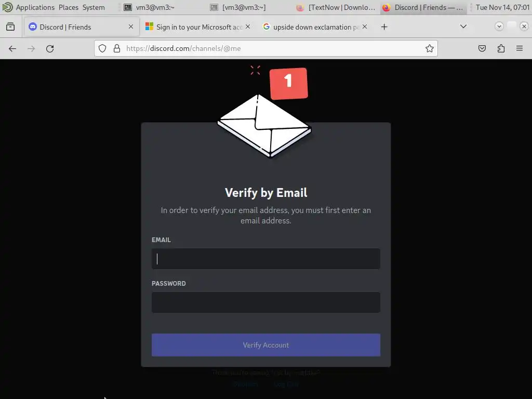Viewport: 532px width, 399px height.
Task: Save page to Pocket icon
Action: coord(482,48)
